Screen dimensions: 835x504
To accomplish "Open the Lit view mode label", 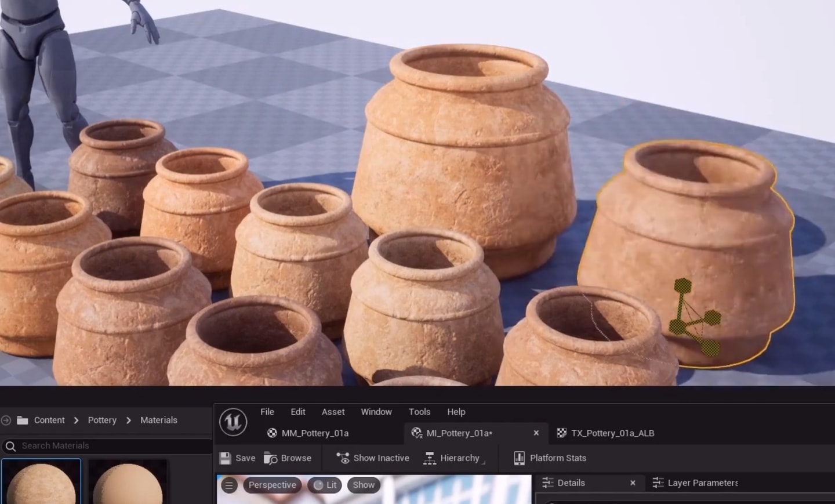I will coord(331,485).
